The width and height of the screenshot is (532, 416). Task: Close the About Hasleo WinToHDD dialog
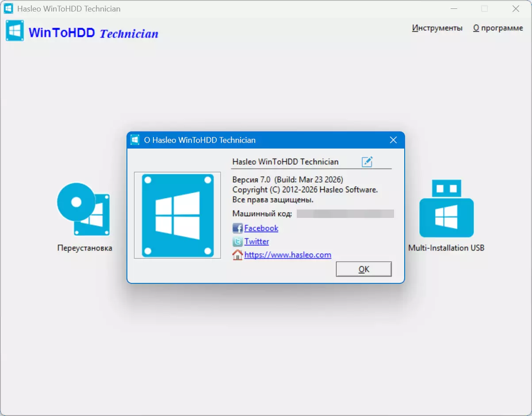click(x=393, y=140)
